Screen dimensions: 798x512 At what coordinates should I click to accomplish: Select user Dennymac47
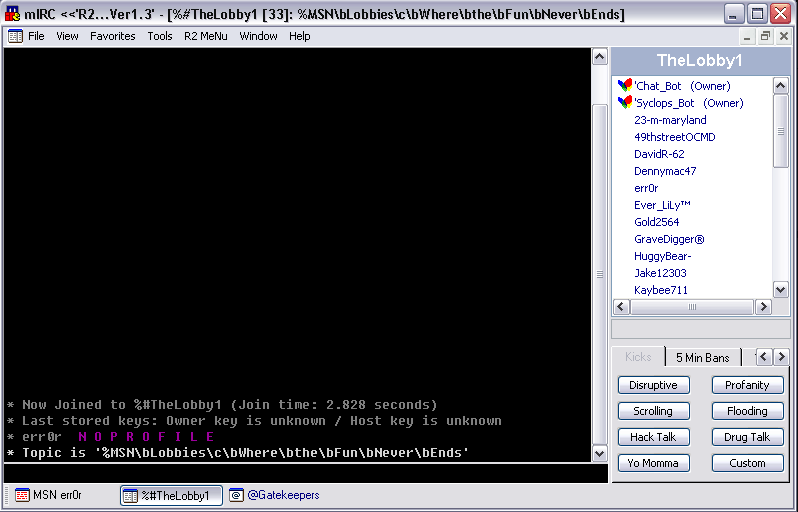(665, 171)
